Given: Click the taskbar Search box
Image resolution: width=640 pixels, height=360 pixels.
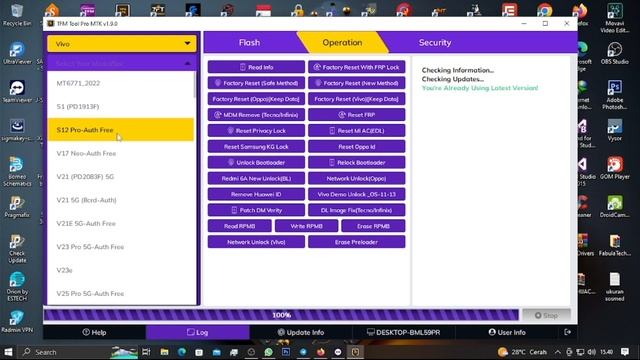Looking at the screenshot, I should pos(65,352).
